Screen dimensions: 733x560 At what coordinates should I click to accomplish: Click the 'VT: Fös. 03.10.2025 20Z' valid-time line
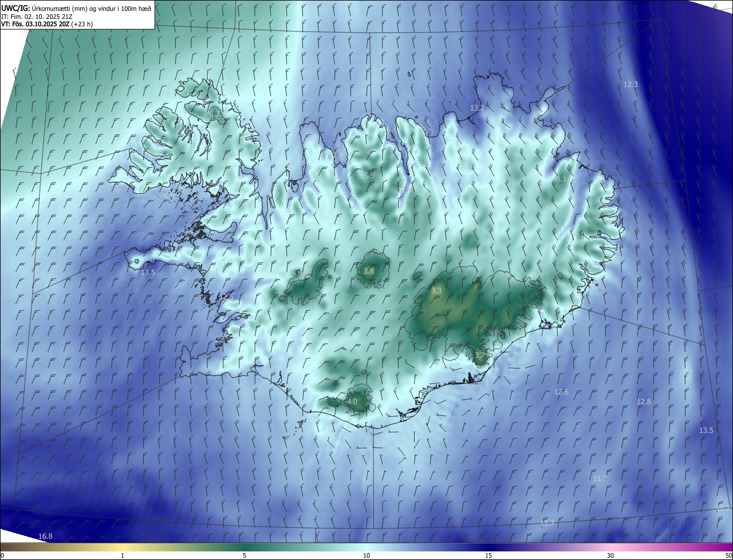tap(47, 24)
